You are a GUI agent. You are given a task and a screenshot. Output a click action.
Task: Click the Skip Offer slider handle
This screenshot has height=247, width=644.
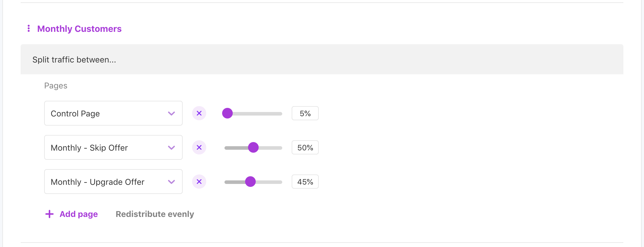coord(253,147)
